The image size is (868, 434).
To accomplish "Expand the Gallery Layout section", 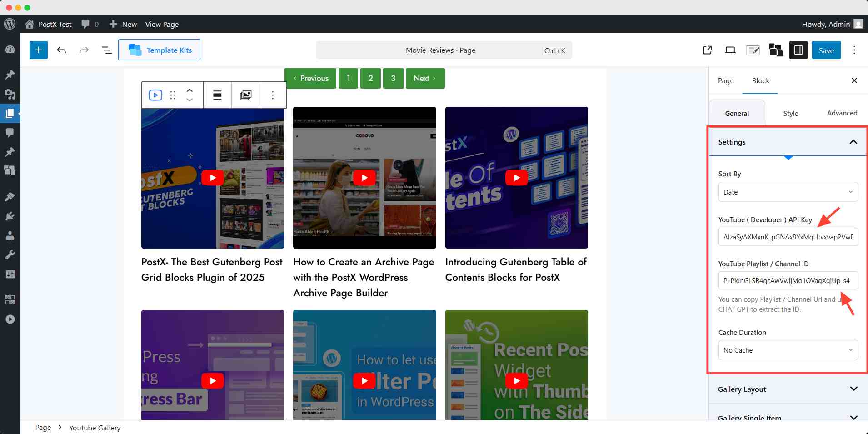I will pos(788,389).
